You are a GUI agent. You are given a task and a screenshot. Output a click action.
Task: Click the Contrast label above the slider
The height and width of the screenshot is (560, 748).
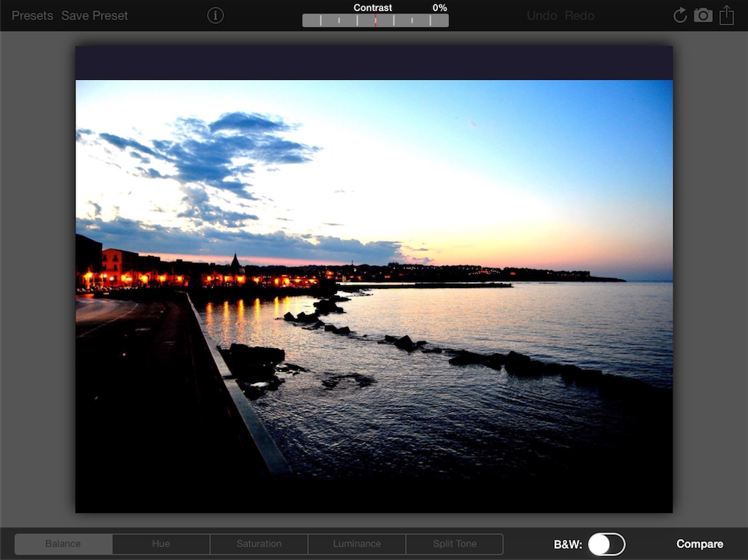click(x=373, y=7)
